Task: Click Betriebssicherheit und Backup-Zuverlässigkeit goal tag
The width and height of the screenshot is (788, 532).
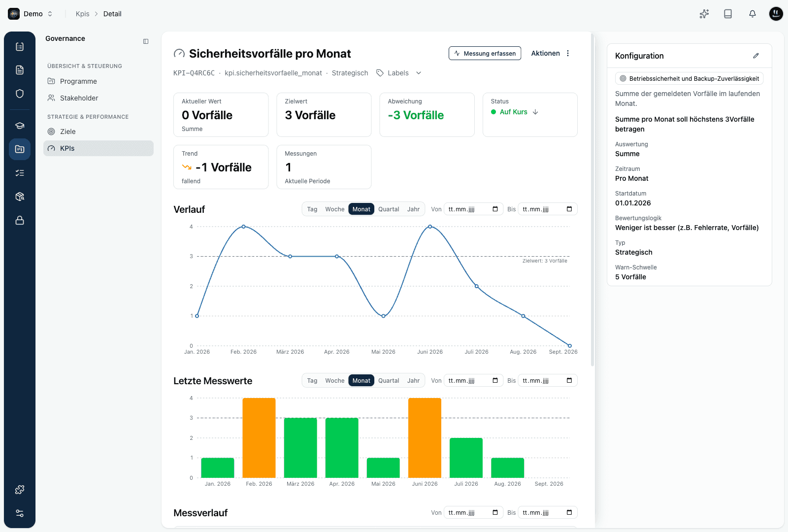Action: point(689,78)
